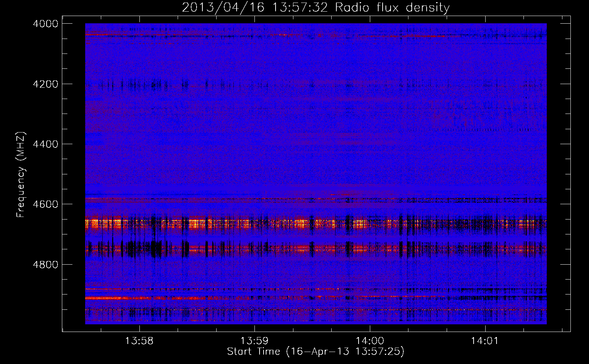Screen dimensions: 589x364
Task: Click the 13:59 time tick label
Action: [x=254, y=341]
